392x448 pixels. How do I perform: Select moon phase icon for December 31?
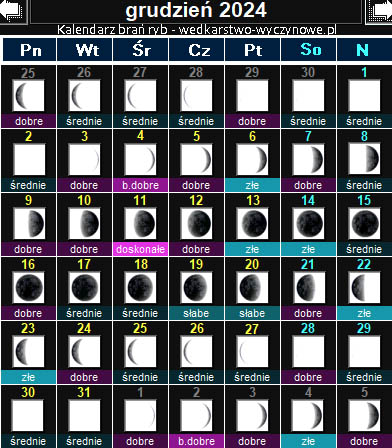click(x=84, y=416)
